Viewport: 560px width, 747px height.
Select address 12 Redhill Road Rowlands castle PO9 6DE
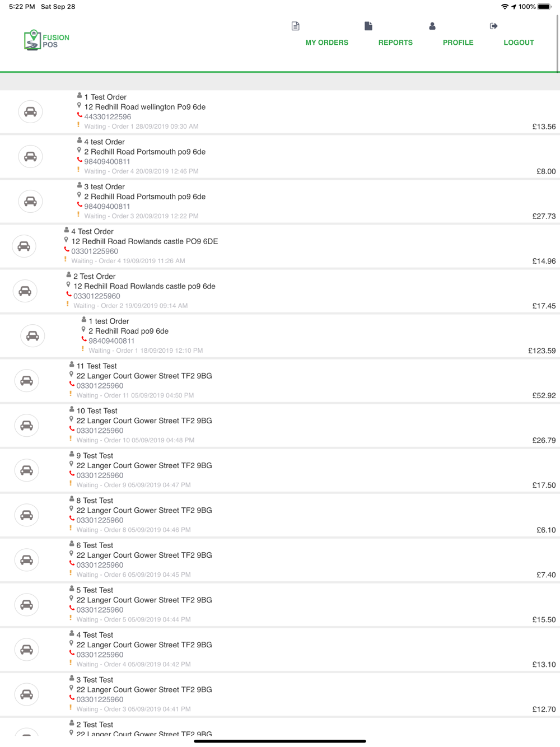coord(144,241)
